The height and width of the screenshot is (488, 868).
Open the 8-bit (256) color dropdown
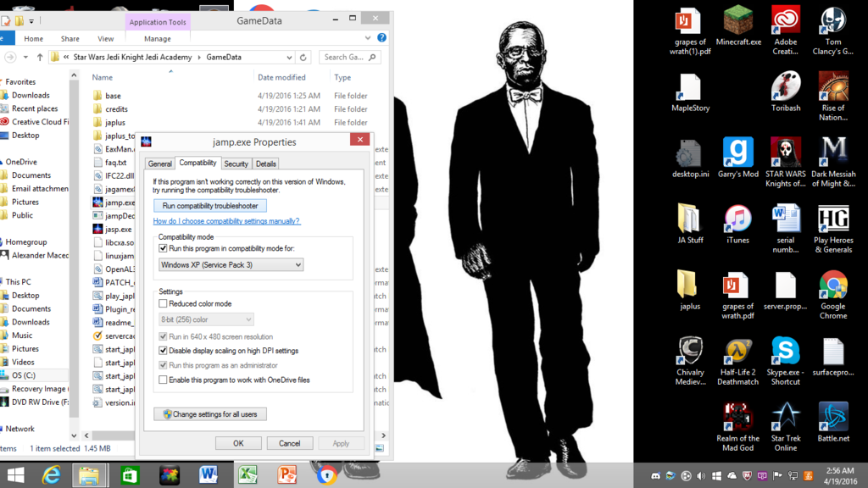point(206,319)
